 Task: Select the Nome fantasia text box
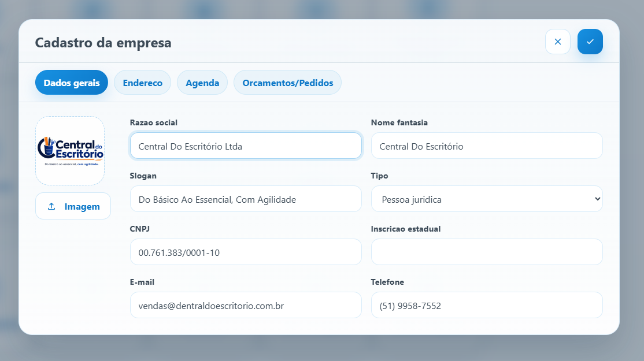point(486,146)
